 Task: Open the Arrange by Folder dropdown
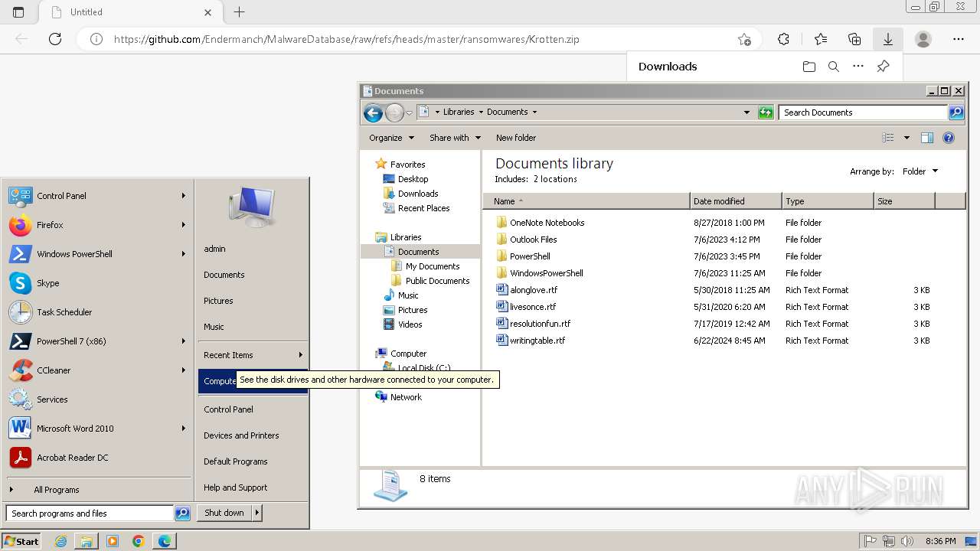point(920,171)
